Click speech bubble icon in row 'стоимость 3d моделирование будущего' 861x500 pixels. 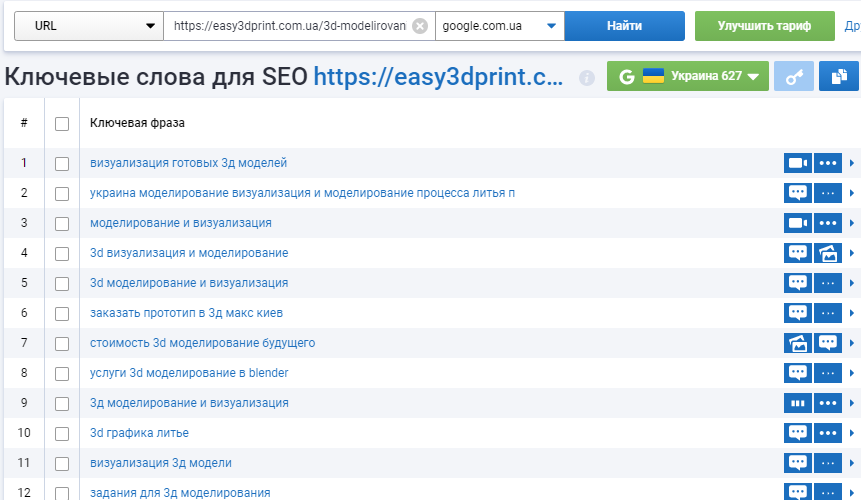click(x=828, y=343)
